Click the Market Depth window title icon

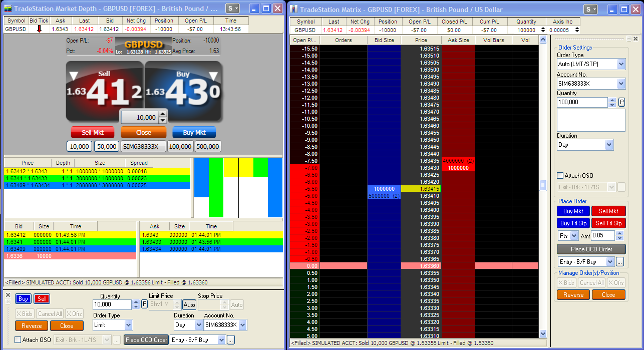point(8,9)
